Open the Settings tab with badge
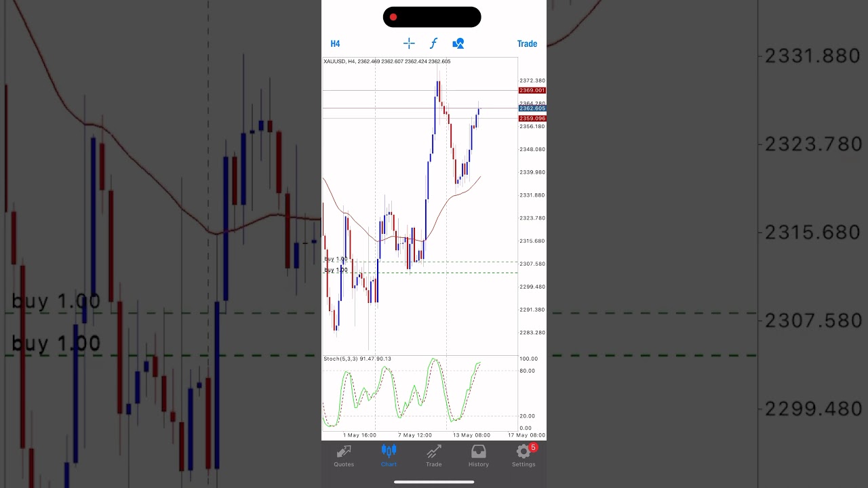868x488 pixels. (524, 456)
